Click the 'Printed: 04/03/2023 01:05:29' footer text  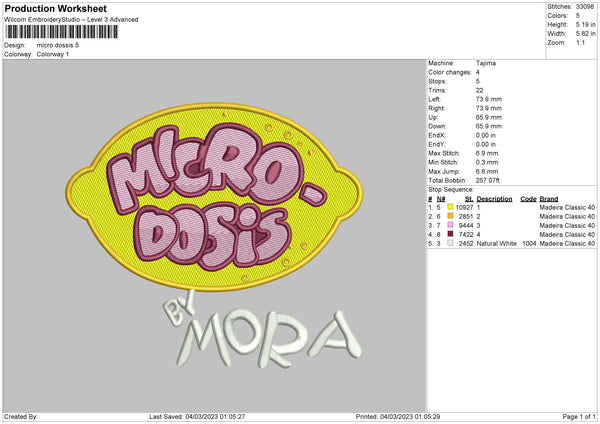398,417
